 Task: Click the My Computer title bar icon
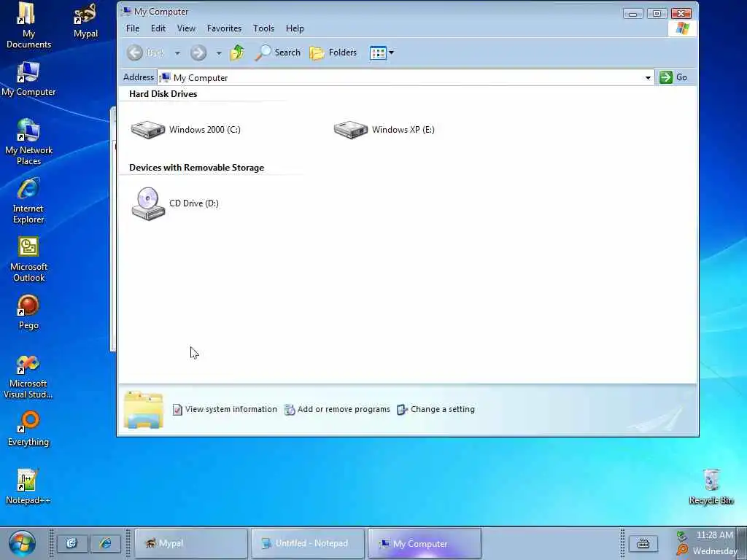[127, 11]
